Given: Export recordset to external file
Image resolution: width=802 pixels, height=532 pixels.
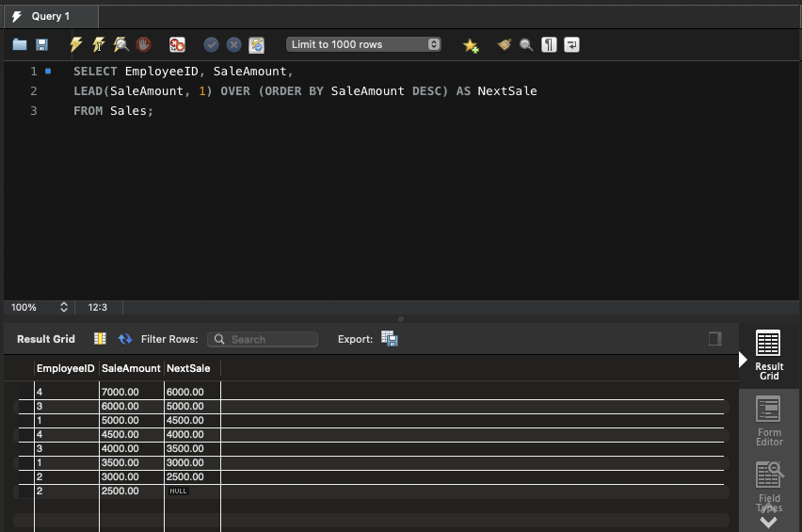Looking at the screenshot, I should tap(390, 339).
